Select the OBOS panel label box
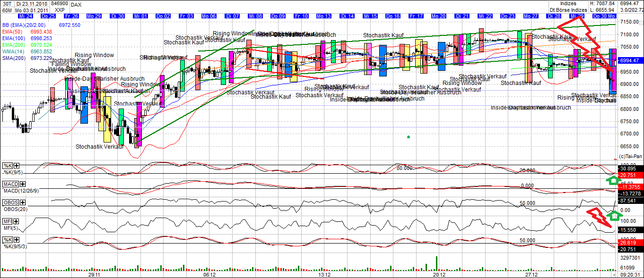Image resolution: width=644 pixels, height=278 pixels. click(x=10, y=203)
